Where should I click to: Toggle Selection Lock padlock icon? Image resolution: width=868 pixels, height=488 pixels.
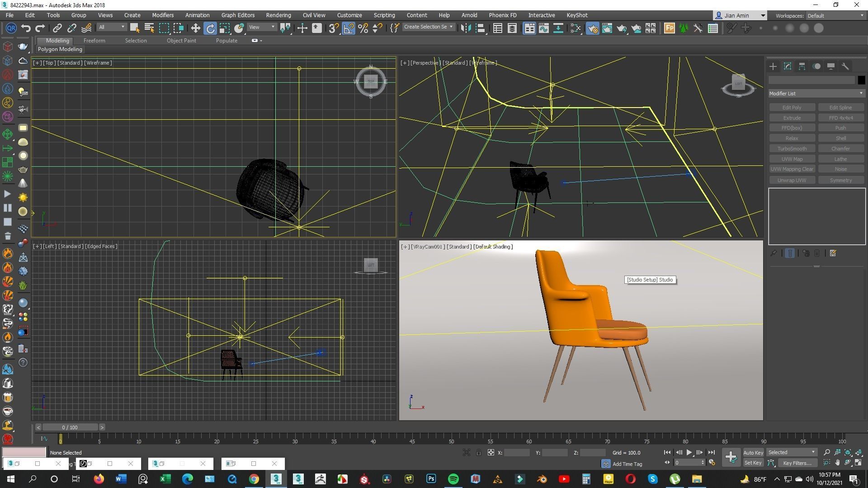478,452
